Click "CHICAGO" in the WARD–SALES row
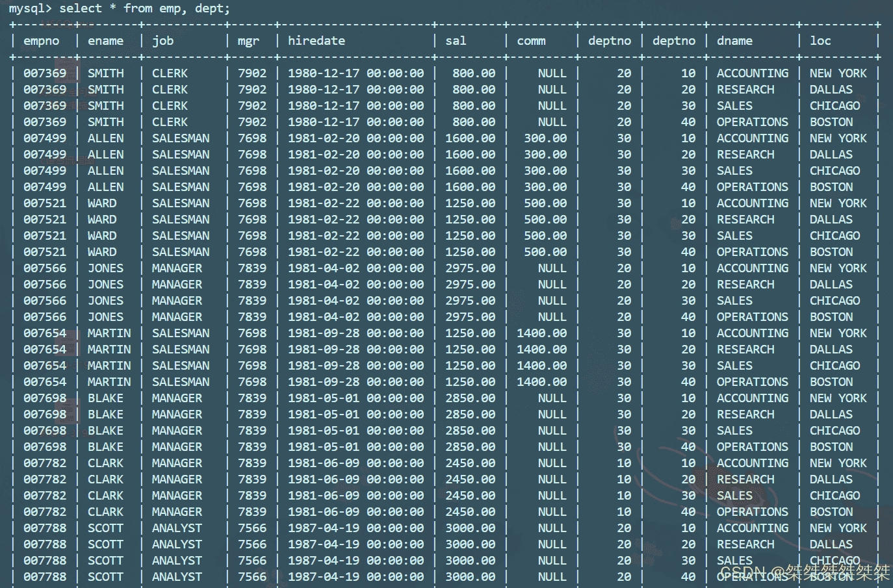 coord(835,236)
